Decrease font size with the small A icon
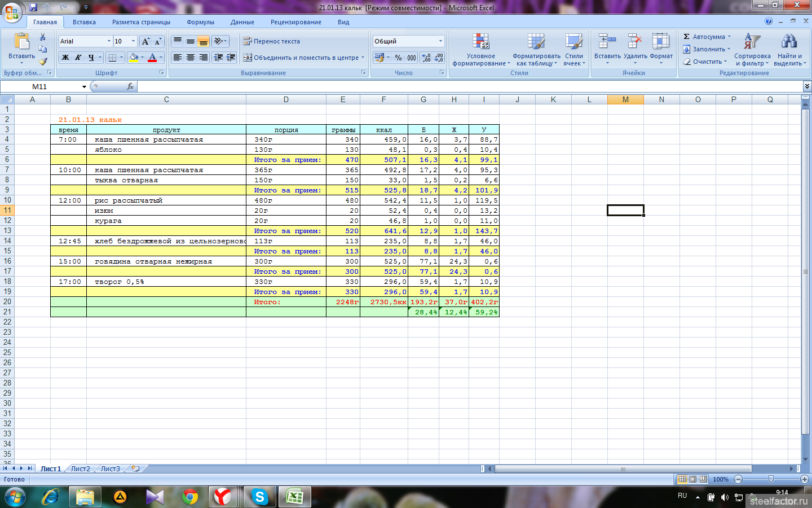The image size is (812, 508). [x=158, y=41]
